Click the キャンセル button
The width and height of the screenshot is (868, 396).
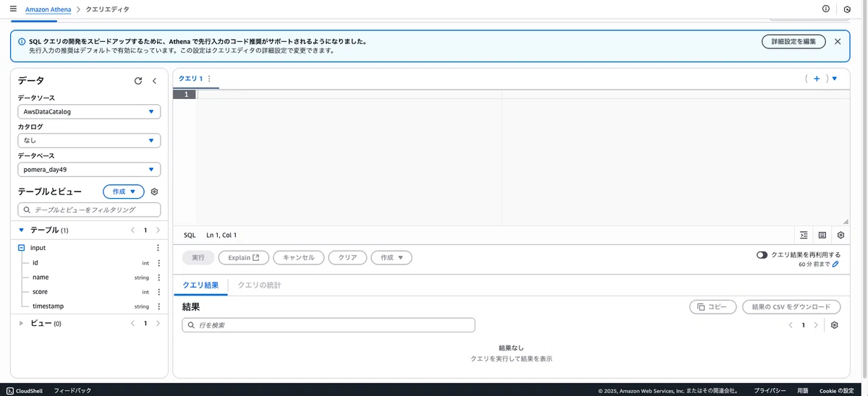tap(299, 257)
